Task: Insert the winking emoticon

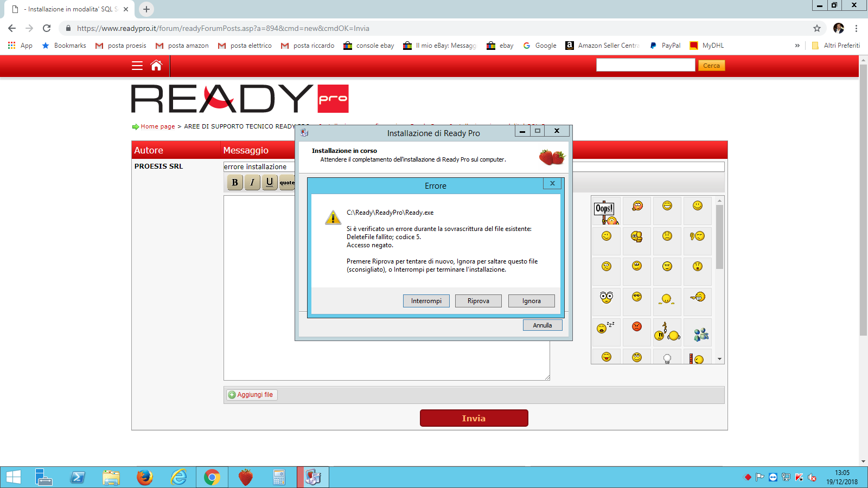Action: (x=607, y=236)
